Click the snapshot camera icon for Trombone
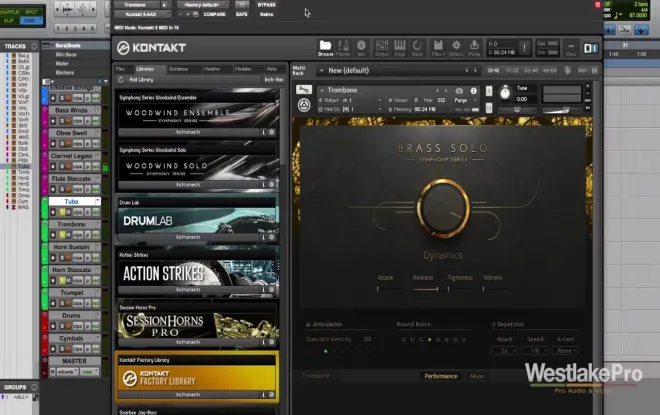The height and width of the screenshot is (415, 660). pyautogui.click(x=459, y=90)
